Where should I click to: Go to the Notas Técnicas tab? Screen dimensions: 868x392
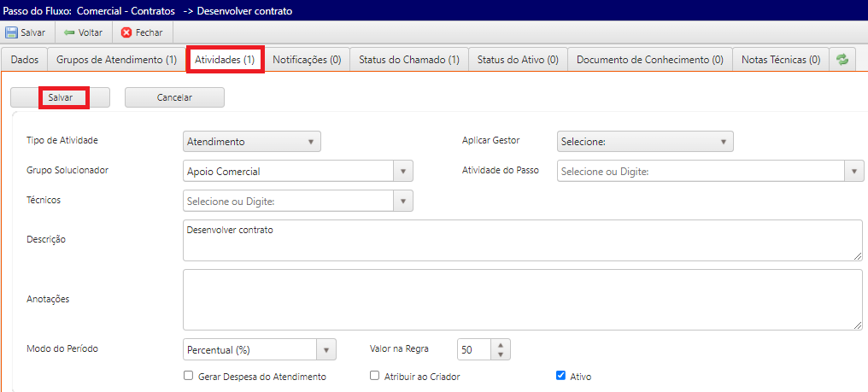tap(780, 60)
